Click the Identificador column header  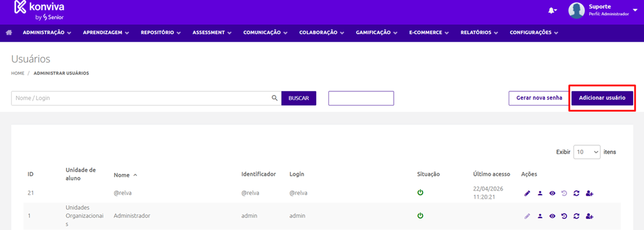[x=258, y=174]
